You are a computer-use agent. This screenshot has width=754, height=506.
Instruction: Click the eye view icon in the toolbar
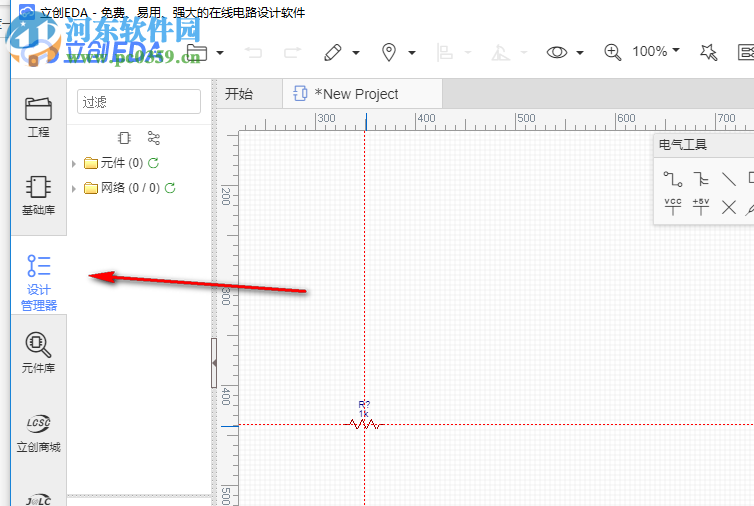coord(557,52)
